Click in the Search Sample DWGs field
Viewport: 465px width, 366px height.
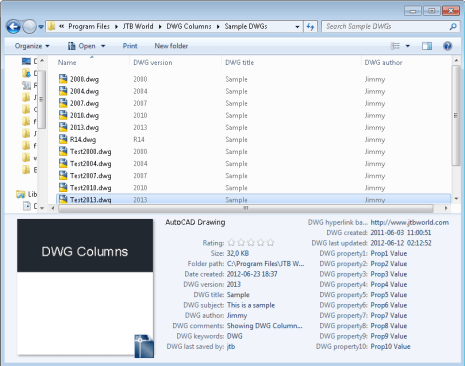pos(385,27)
